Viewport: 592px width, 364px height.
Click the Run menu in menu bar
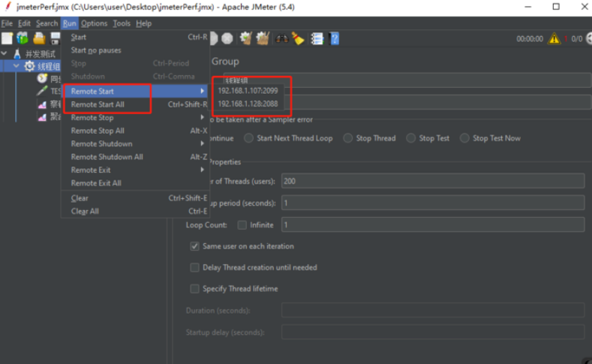(x=70, y=23)
